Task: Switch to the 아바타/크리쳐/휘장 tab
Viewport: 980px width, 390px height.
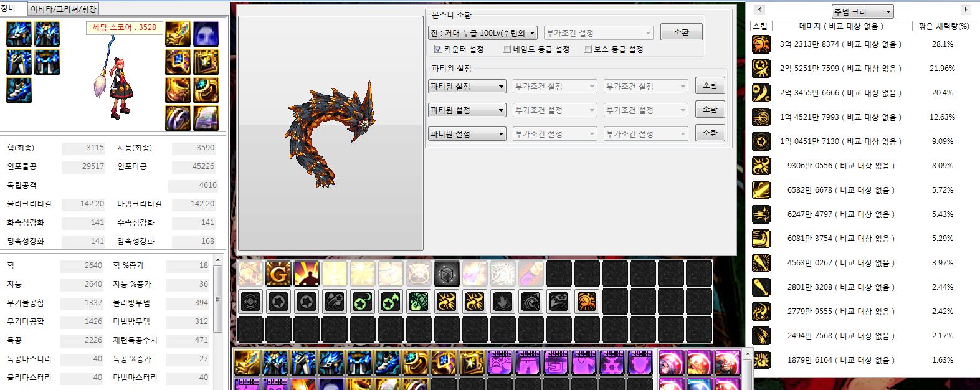Action: (63, 9)
